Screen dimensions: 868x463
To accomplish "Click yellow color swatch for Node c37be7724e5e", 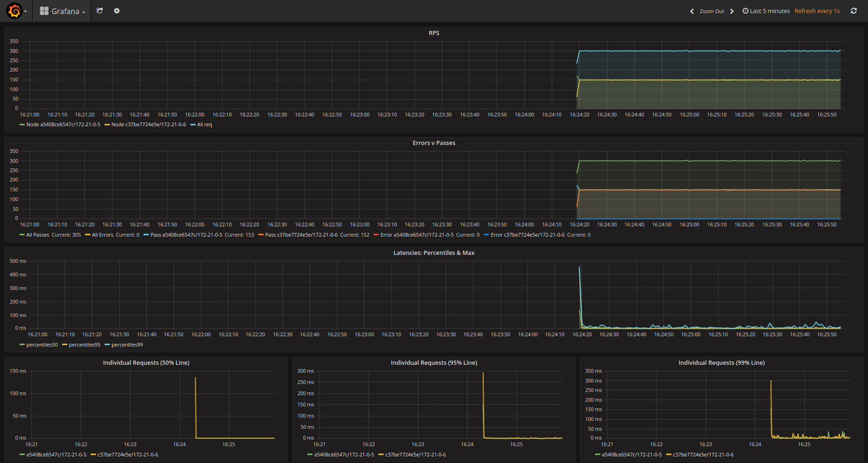I will [107, 125].
